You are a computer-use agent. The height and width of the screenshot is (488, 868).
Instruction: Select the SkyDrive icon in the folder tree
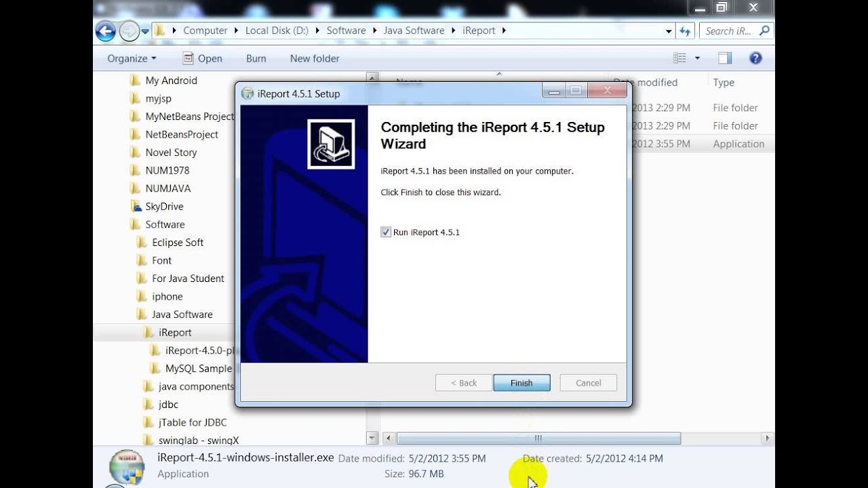(x=135, y=206)
